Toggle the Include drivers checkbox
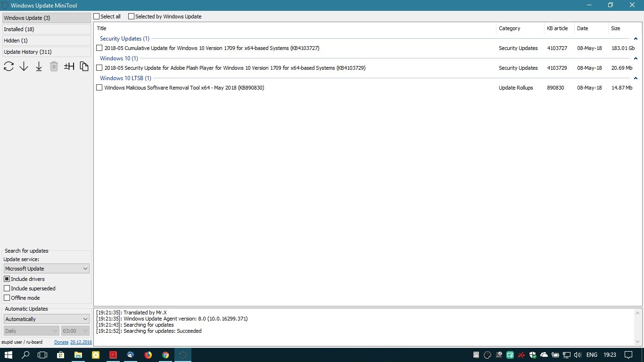The width and height of the screenshot is (644, 362). coord(7,279)
